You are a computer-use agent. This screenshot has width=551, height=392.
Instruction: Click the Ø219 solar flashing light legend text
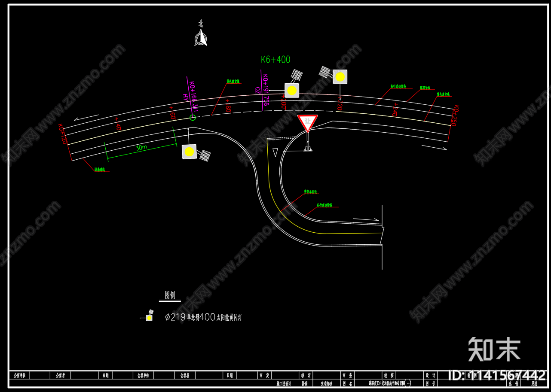204,317
